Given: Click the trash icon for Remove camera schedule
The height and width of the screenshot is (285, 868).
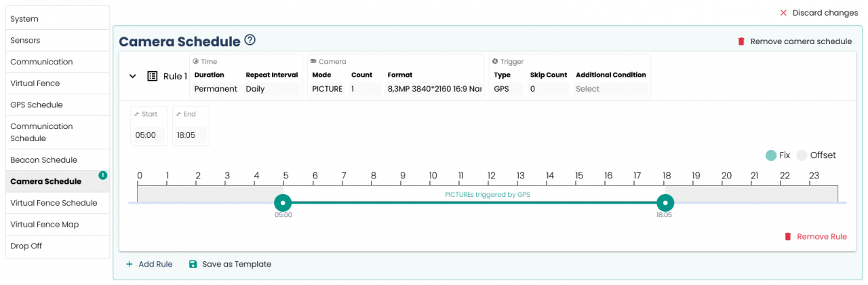Looking at the screenshot, I should [741, 41].
